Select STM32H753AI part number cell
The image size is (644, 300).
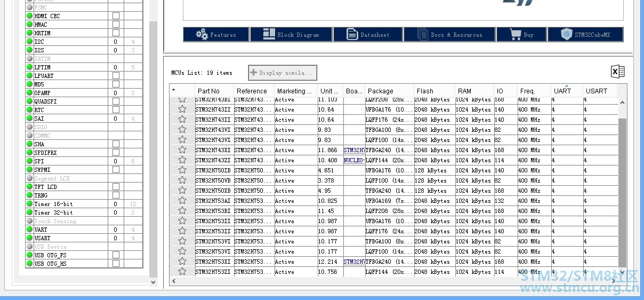pyautogui.click(x=214, y=201)
